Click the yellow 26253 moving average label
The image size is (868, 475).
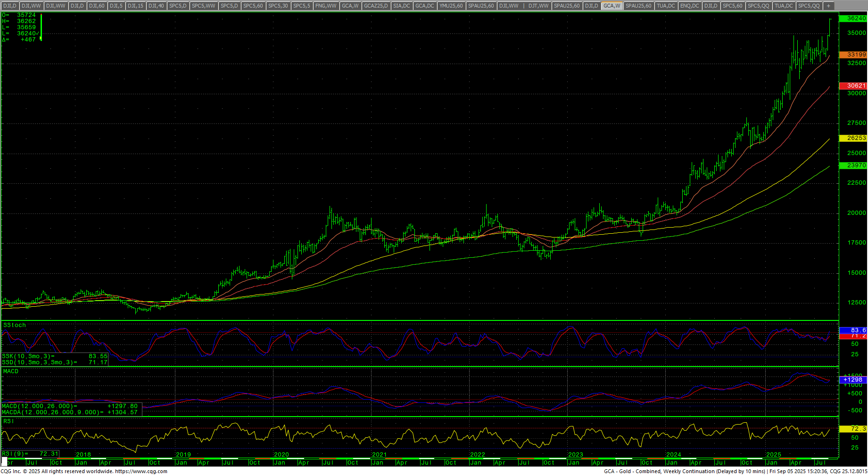853,138
